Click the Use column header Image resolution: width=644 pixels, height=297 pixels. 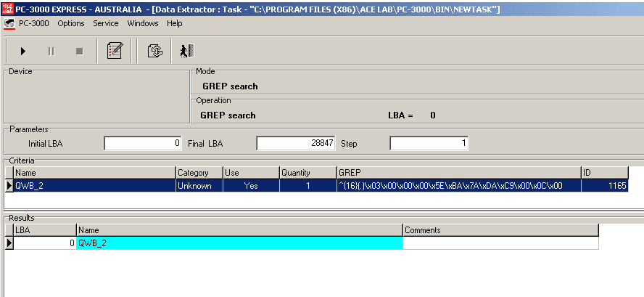[252, 173]
